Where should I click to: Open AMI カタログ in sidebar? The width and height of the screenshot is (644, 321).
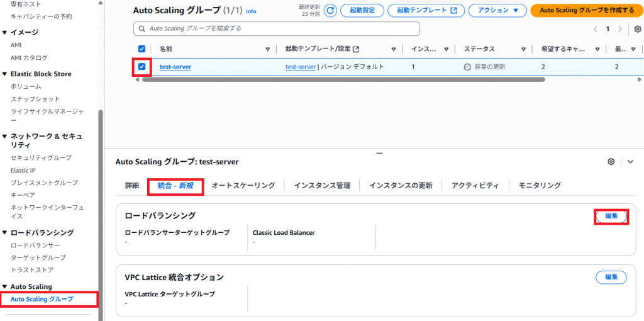(x=29, y=57)
